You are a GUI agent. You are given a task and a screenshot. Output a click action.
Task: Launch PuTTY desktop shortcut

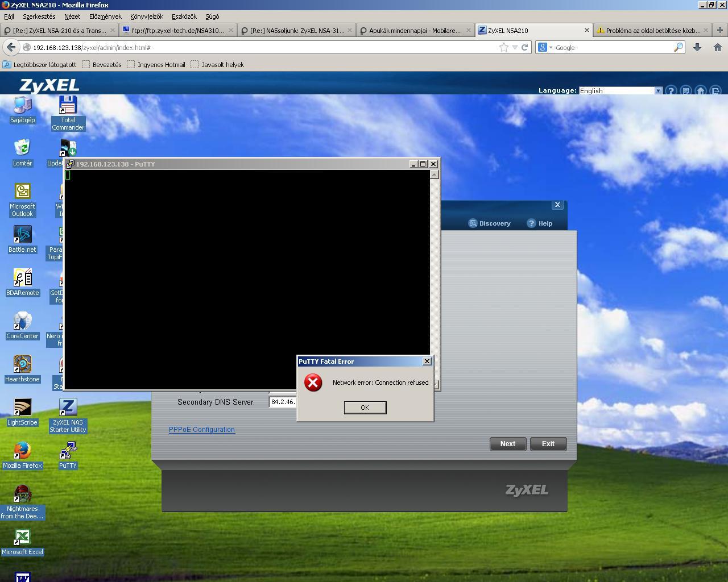click(68, 455)
